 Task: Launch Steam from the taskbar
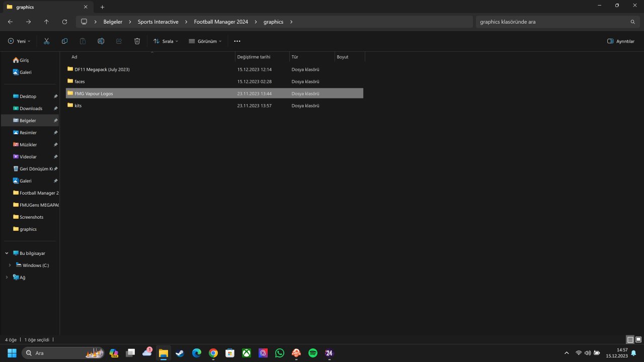pos(180,353)
